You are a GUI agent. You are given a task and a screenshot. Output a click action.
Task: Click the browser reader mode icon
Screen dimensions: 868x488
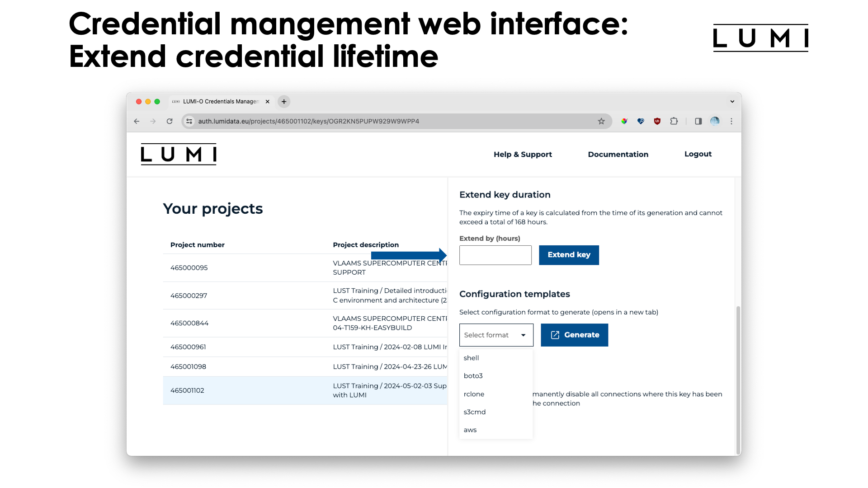pyautogui.click(x=698, y=121)
